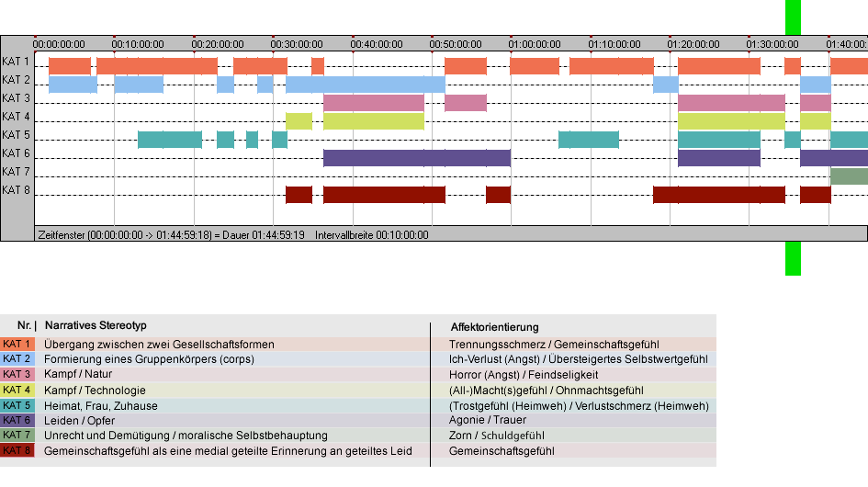Click the 'Leiden / Opfer' legend entry

[x=80, y=421]
